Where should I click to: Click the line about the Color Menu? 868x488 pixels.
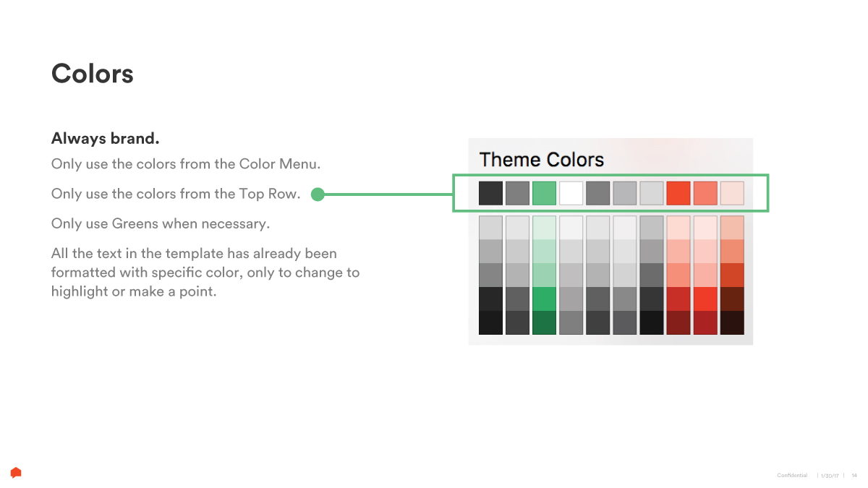point(186,164)
